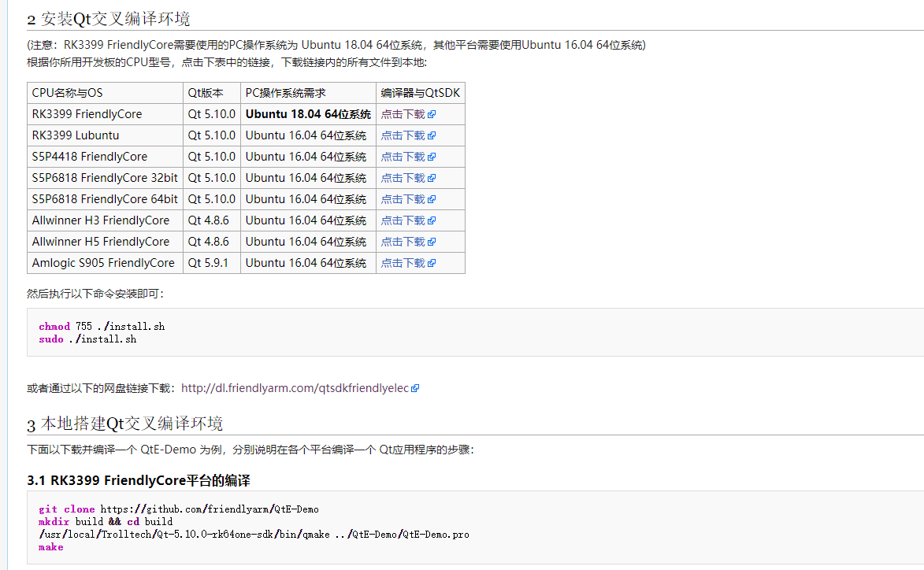The height and width of the screenshot is (570, 924).
Task: Click external-link icon in RK3399 Lubuntu row
Action: tap(432, 135)
